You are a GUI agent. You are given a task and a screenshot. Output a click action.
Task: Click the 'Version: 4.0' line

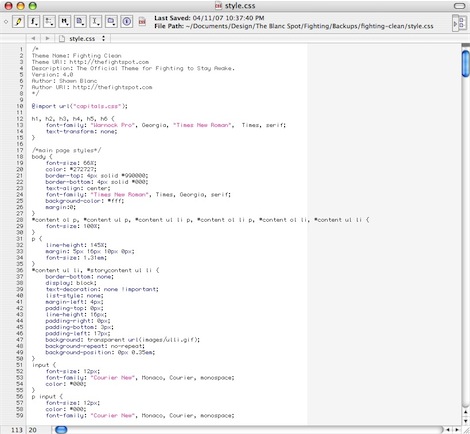[52, 75]
